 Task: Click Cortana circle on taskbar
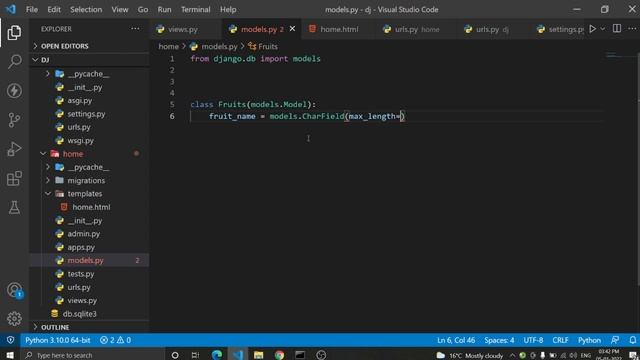point(175,355)
